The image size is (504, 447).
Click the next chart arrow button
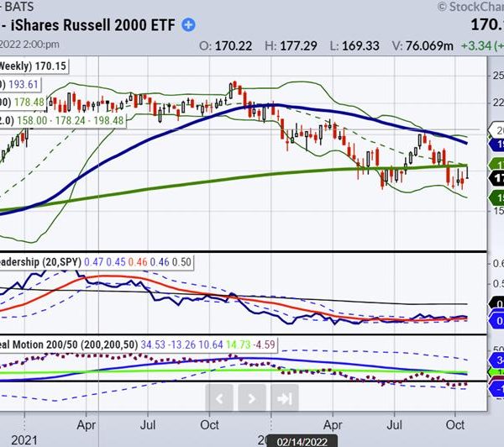coord(252,398)
